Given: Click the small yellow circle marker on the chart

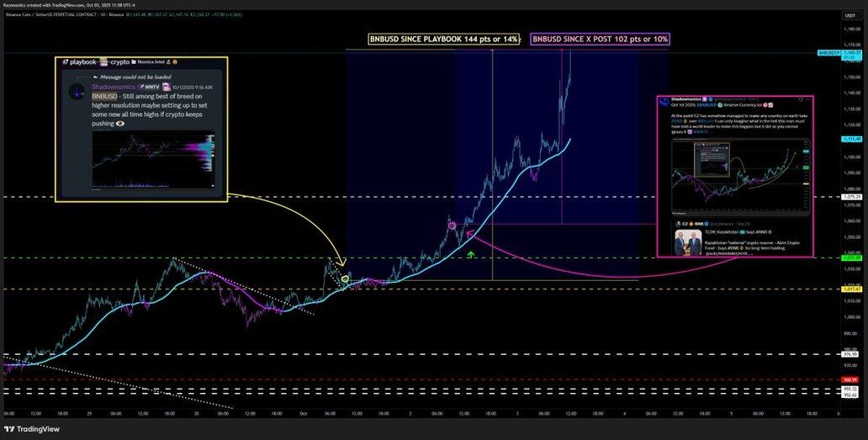Looking at the screenshot, I should tap(344, 279).
